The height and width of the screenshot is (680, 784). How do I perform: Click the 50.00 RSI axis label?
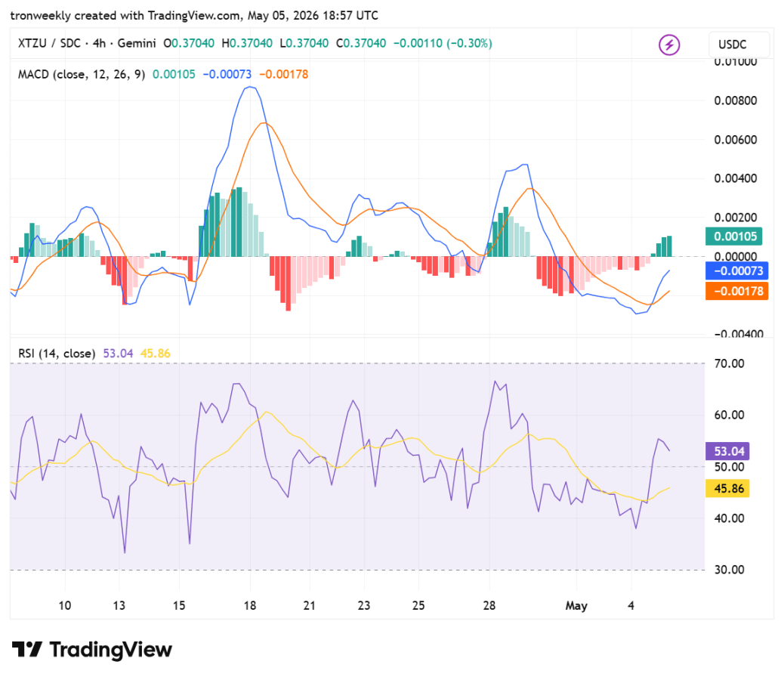coord(729,467)
